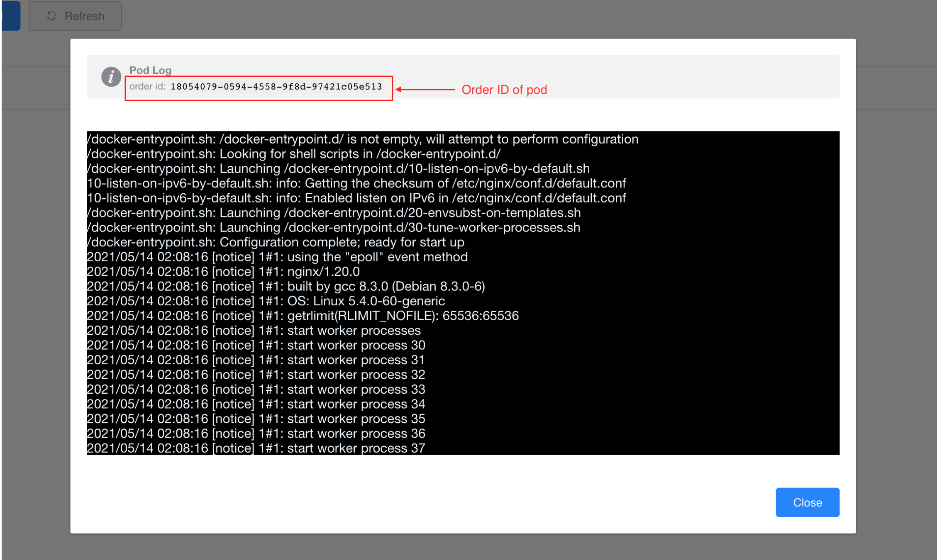Click the info icon beside Pod Log
Screen dimensions: 937x560
pyautogui.click(x=111, y=77)
